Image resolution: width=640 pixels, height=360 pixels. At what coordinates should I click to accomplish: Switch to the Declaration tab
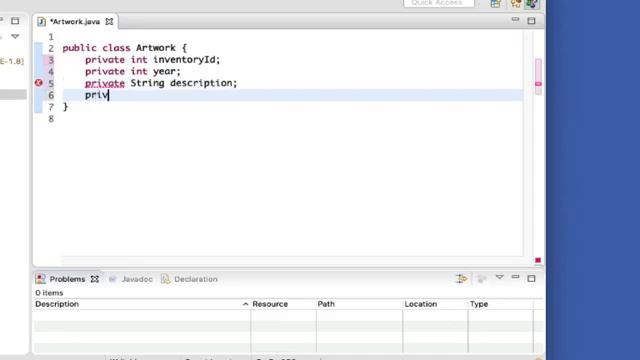(196, 279)
